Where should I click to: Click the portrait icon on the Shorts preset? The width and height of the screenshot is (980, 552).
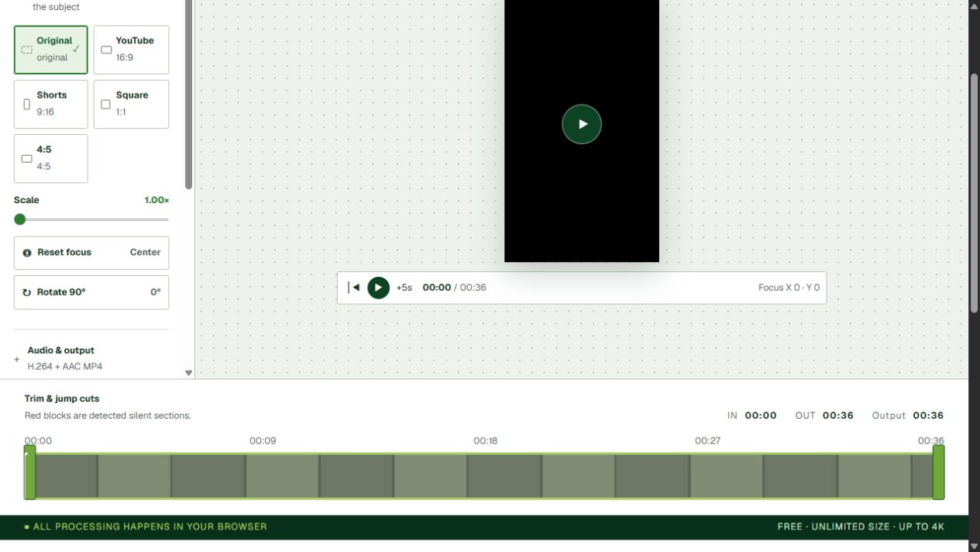[27, 104]
